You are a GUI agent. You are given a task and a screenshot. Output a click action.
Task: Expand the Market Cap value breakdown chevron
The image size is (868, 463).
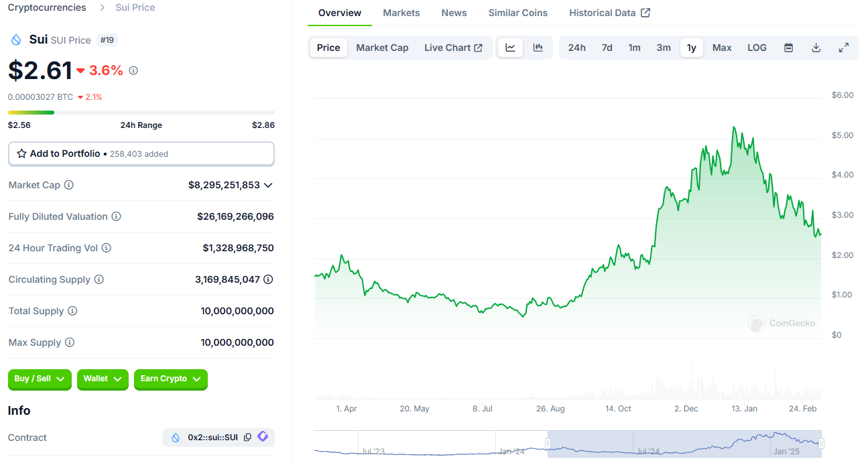coord(268,185)
